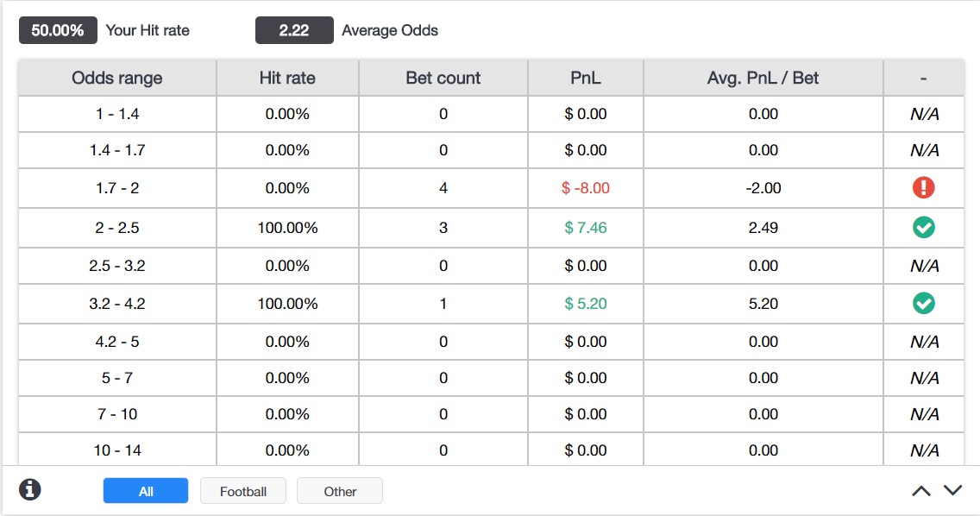The width and height of the screenshot is (980, 516).
Task: Click the 2.22 average odds badge
Action: (x=294, y=30)
